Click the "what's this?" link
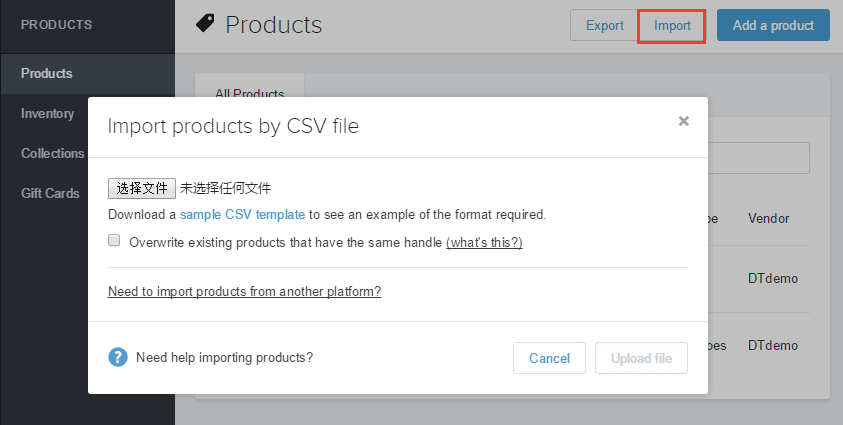Screen dimensions: 843x425 (484, 242)
